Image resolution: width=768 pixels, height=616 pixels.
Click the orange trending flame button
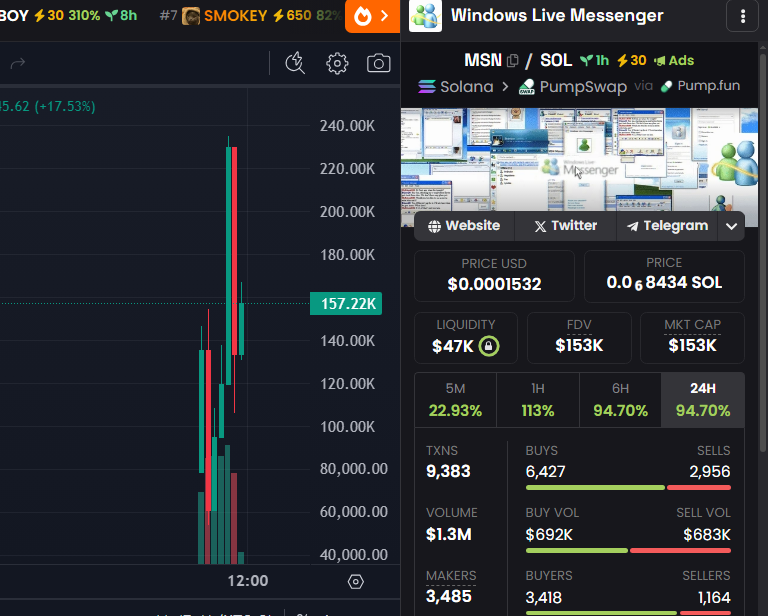[x=372, y=16]
